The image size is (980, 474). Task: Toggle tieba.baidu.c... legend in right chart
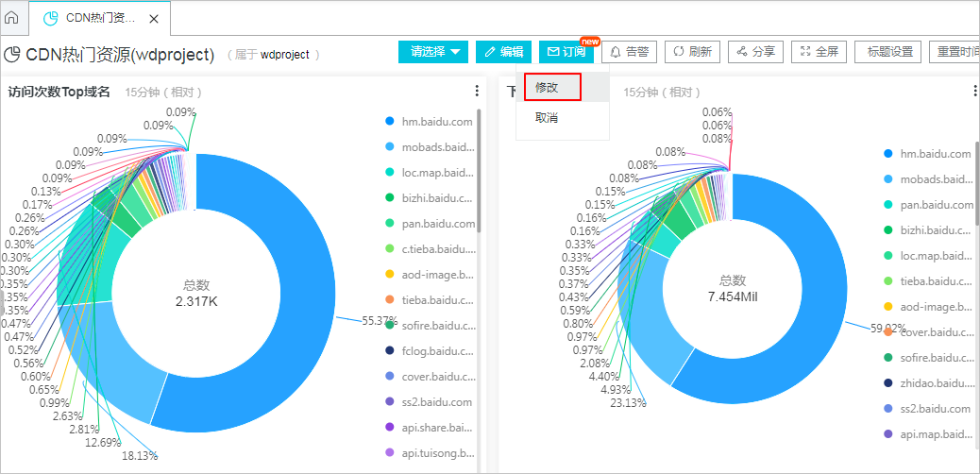pyautogui.click(x=929, y=280)
